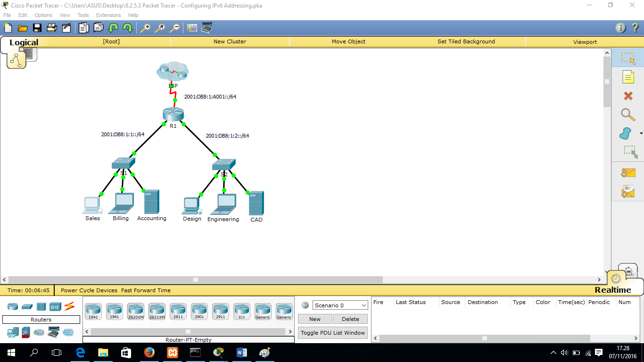Open the Scenario 0 dropdown

[x=340, y=305]
